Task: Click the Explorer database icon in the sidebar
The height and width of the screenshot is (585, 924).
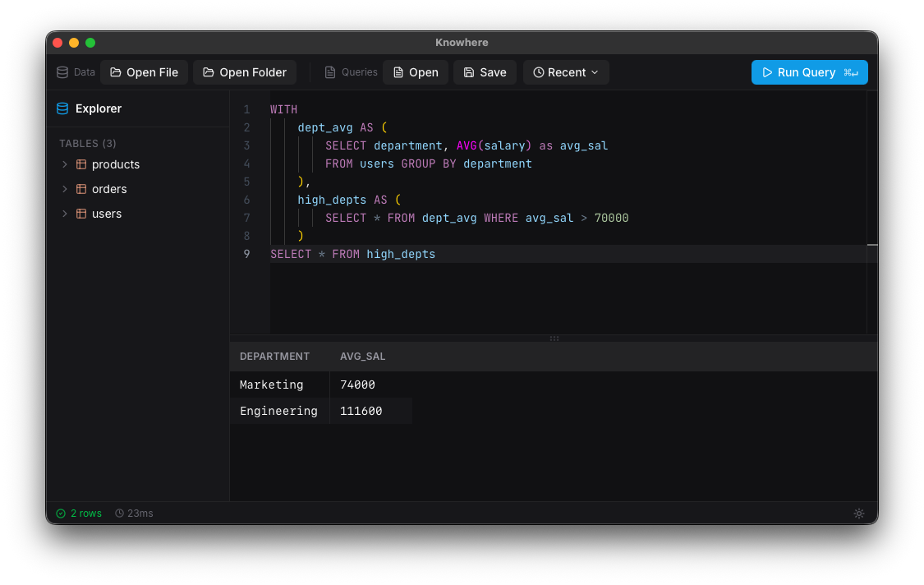Action: tap(62, 108)
